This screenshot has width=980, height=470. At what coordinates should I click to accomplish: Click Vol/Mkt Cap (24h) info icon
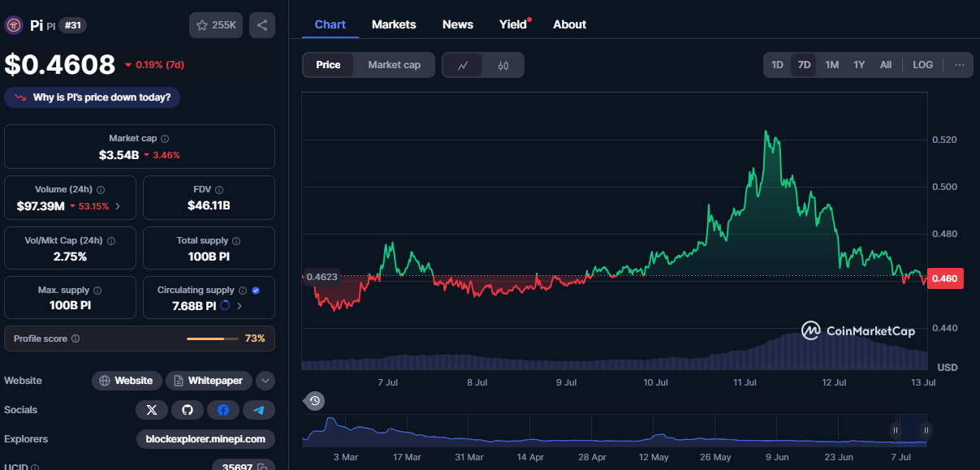(x=111, y=241)
